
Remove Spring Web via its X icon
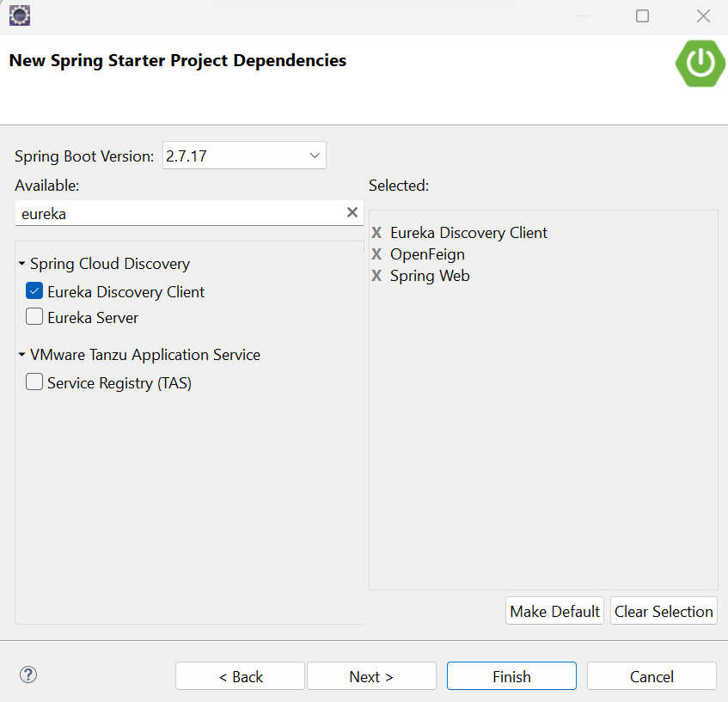376,276
